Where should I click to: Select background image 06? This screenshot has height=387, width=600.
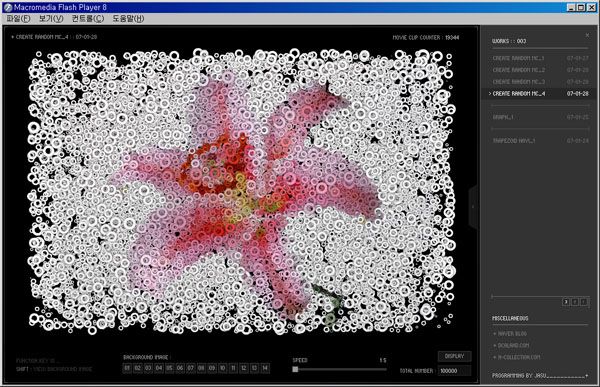pos(180,368)
